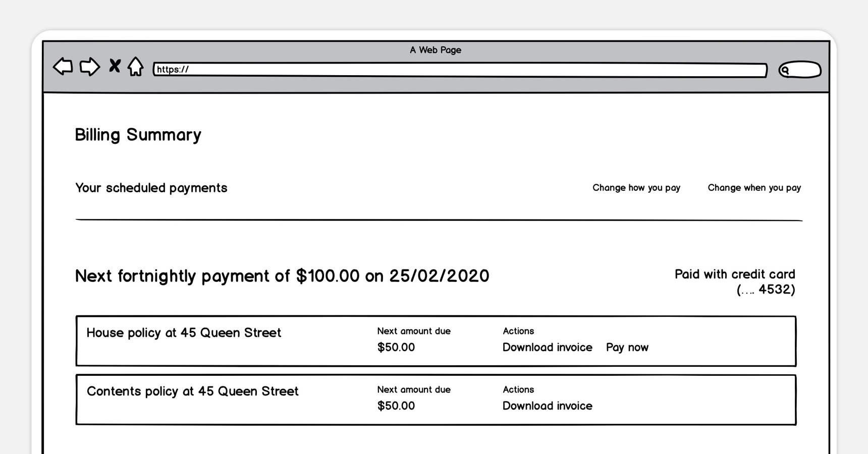Click the House policy $50.00 amount
Image resolution: width=868 pixels, height=454 pixels.
coord(396,348)
